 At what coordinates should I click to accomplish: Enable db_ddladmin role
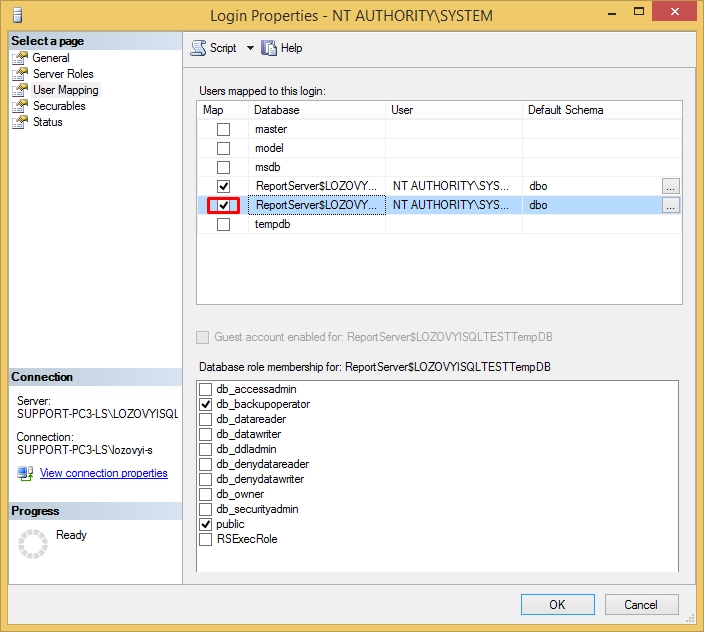206,449
